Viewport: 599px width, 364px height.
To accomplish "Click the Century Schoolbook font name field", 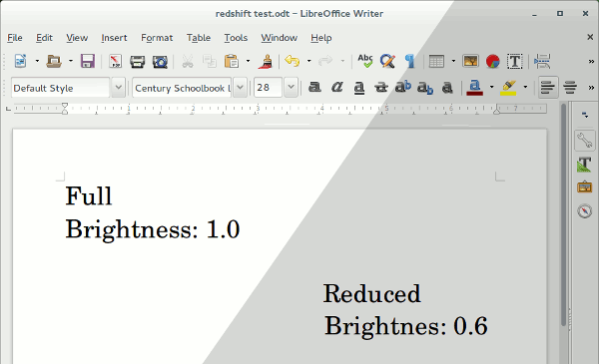I will 182,88.
